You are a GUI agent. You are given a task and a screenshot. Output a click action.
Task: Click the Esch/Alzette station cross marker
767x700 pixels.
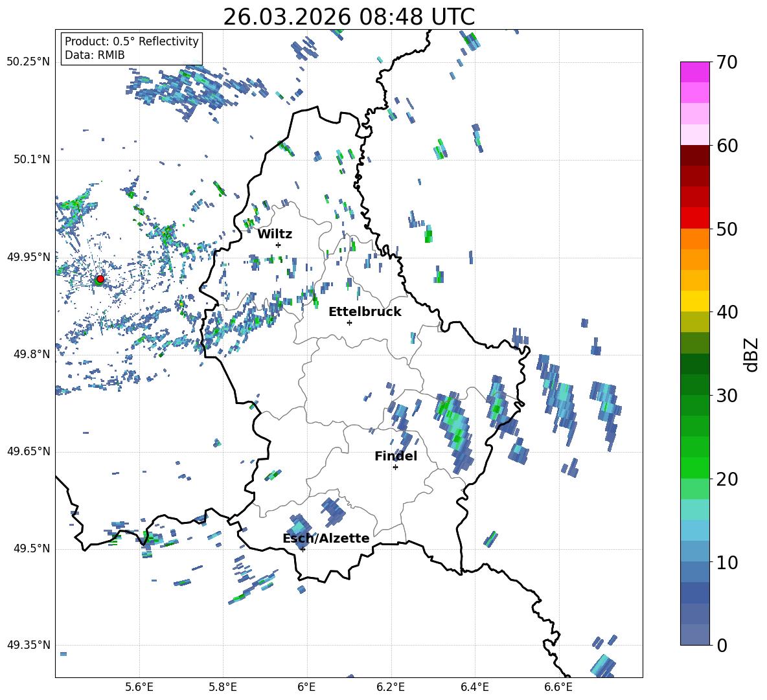point(303,549)
